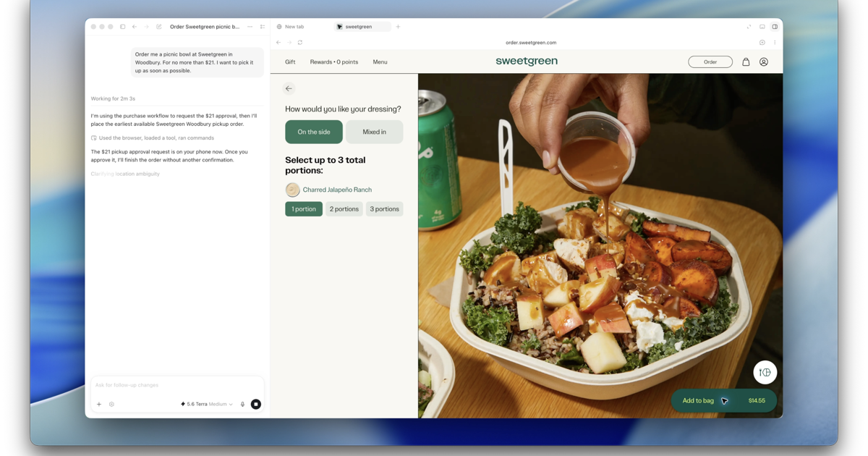
Task: Click the Order button in the header
Action: [710, 62]
